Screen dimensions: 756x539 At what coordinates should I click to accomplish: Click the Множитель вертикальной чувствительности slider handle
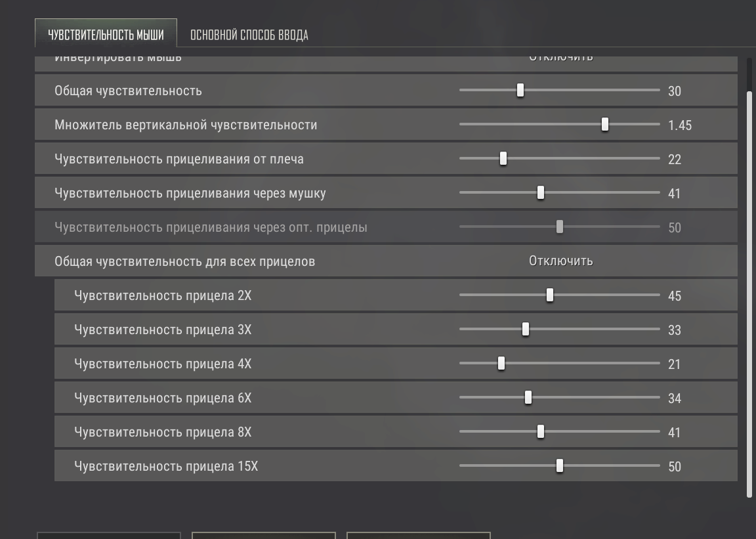604,125
